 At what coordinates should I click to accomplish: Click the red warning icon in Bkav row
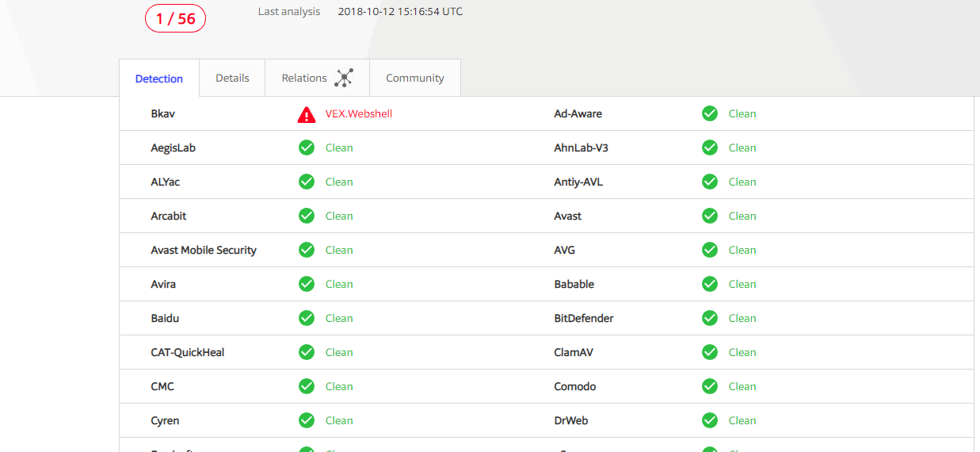pyautogui.click(x=307, y=115)
